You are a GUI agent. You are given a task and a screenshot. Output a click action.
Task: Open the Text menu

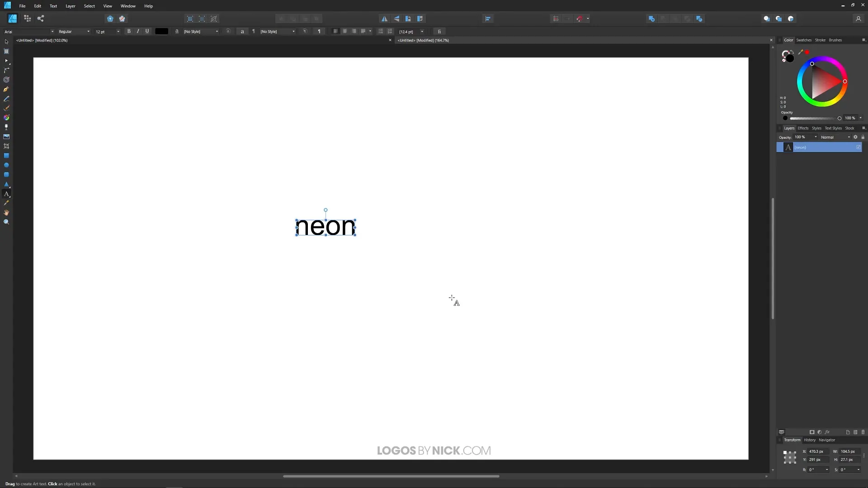[53, 6]
